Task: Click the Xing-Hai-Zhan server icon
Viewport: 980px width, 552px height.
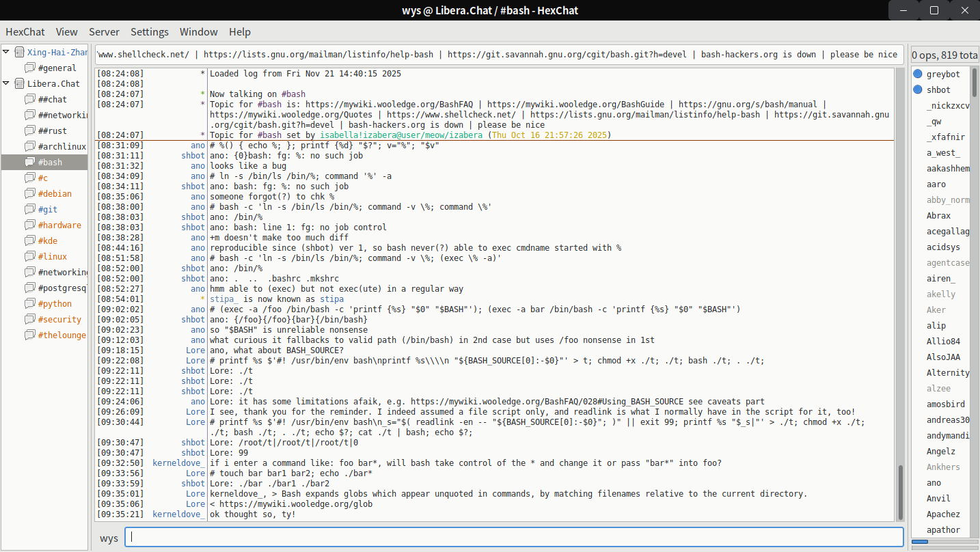Action: pyautogui.click(x=19, y=52)
